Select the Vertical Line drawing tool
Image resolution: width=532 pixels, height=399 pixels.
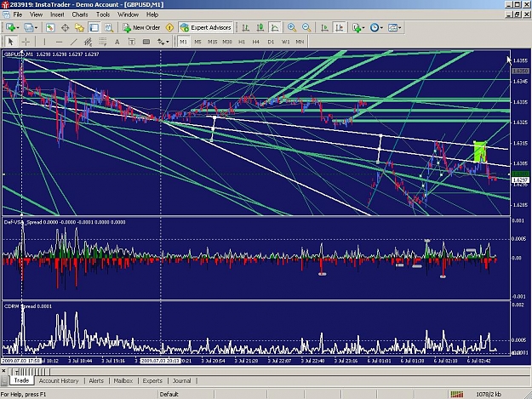44,42
